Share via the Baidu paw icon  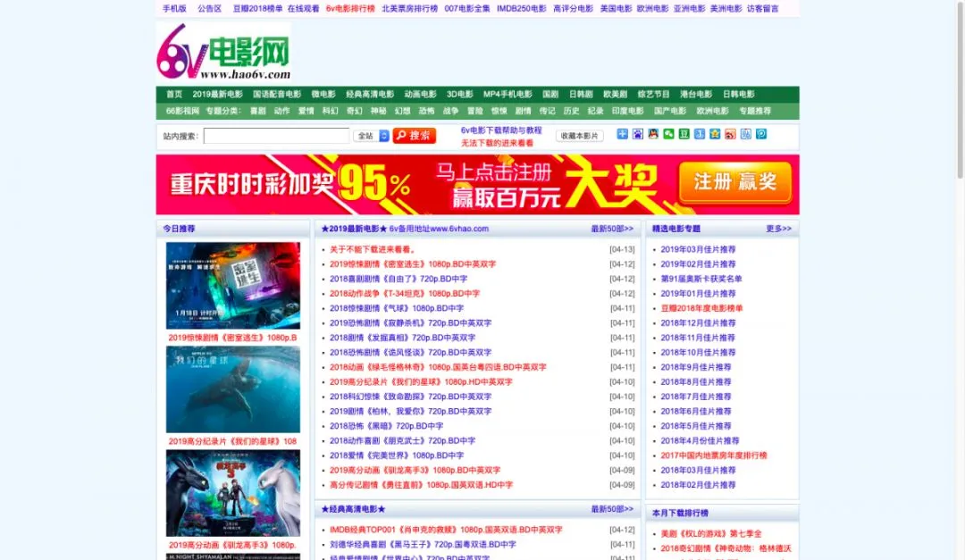tap(638, 134)
